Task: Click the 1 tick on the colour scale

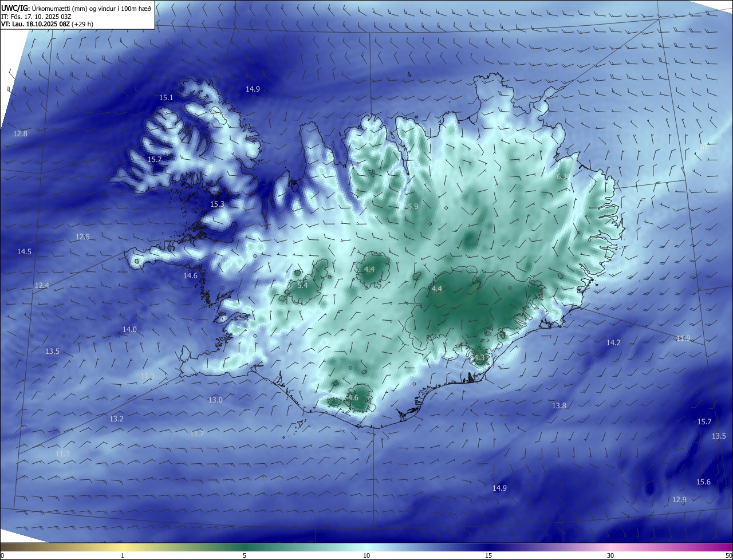Action: (123, 555)
